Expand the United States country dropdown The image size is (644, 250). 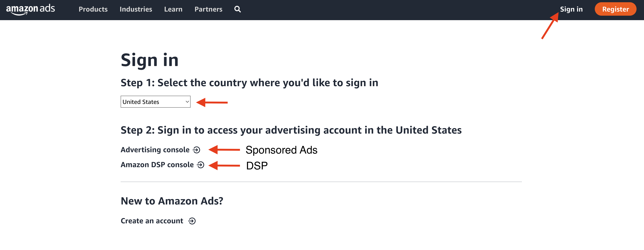point(155,102)
